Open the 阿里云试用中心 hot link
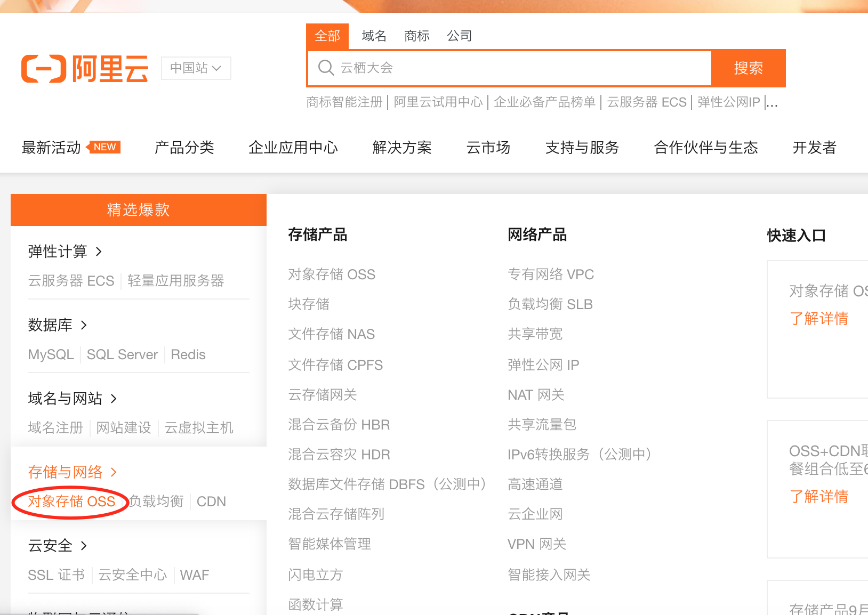 pos(438,102)
